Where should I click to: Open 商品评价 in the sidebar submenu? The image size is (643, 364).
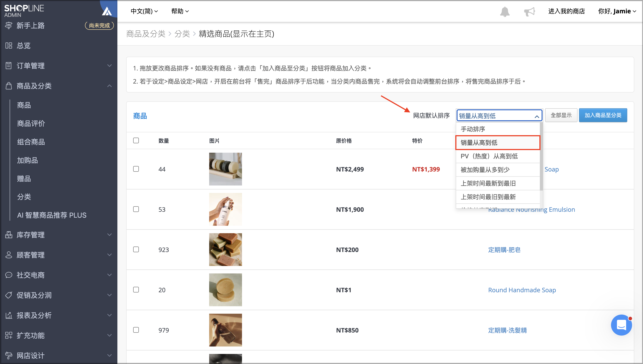31,123
